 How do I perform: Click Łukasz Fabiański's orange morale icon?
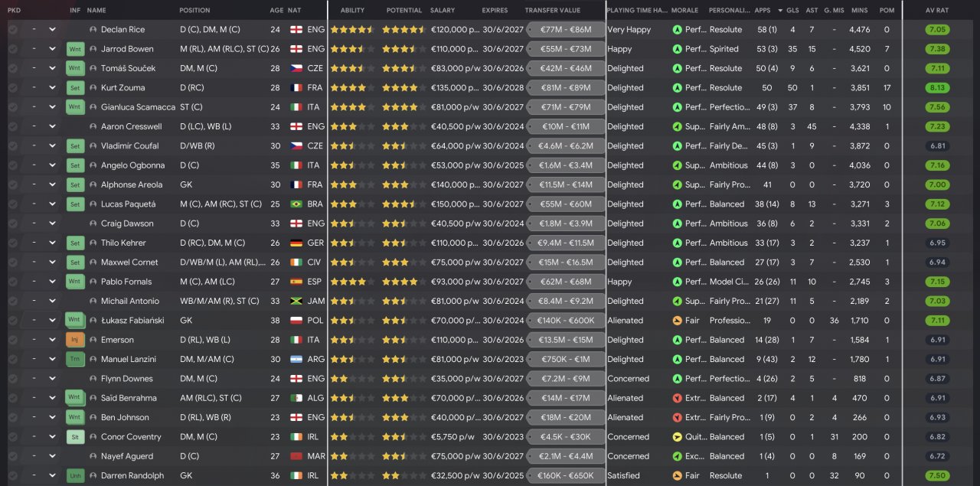[x=677, y=321]
